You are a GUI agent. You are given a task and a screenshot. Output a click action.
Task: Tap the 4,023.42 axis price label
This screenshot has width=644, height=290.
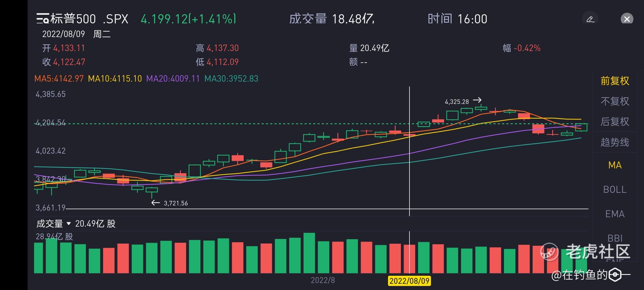[x=51, y=151]
